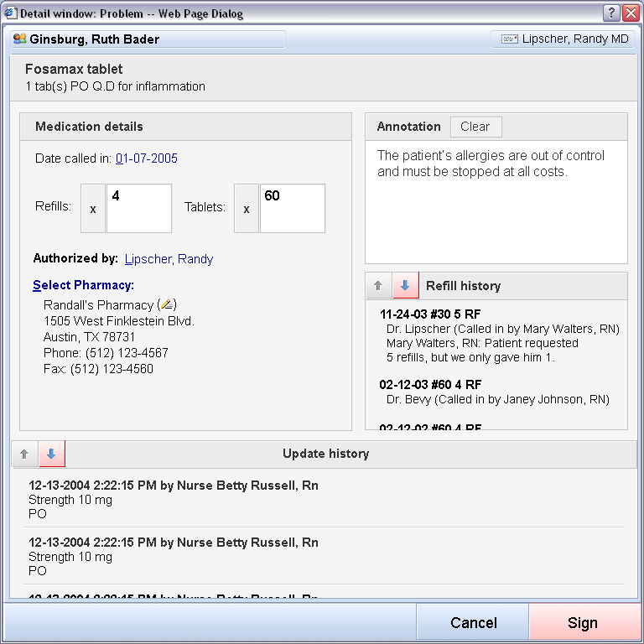Image resolution: width=644 pixels, height=644 pixels.
Task: Open the Select Pharmacy link
Action: pos(83,284)
